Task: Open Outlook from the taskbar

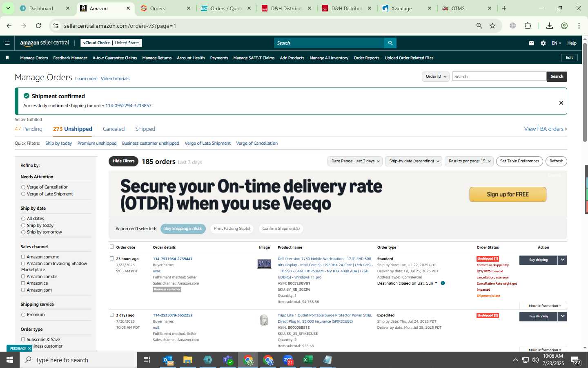Action: [168, 360]
